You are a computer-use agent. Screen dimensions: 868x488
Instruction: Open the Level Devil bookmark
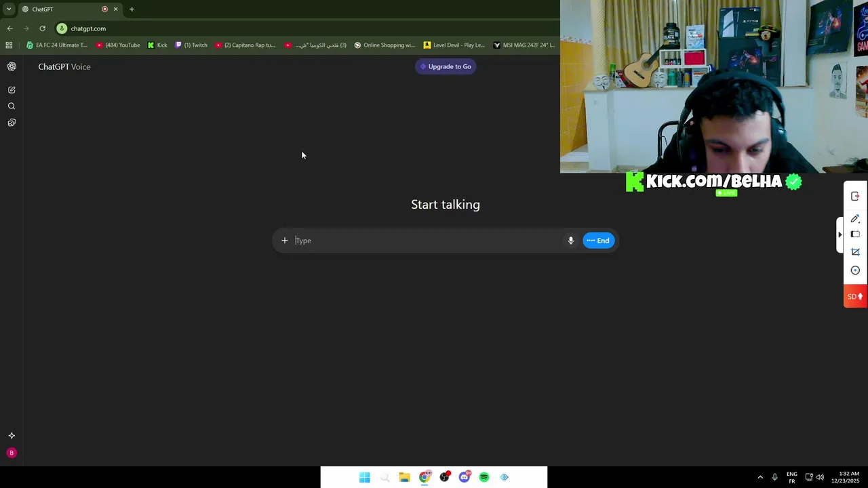click(454, 45)
